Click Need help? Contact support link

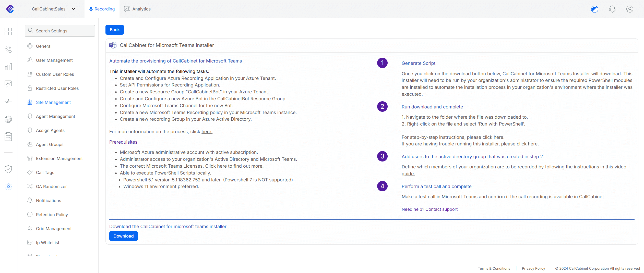(430, 209)
